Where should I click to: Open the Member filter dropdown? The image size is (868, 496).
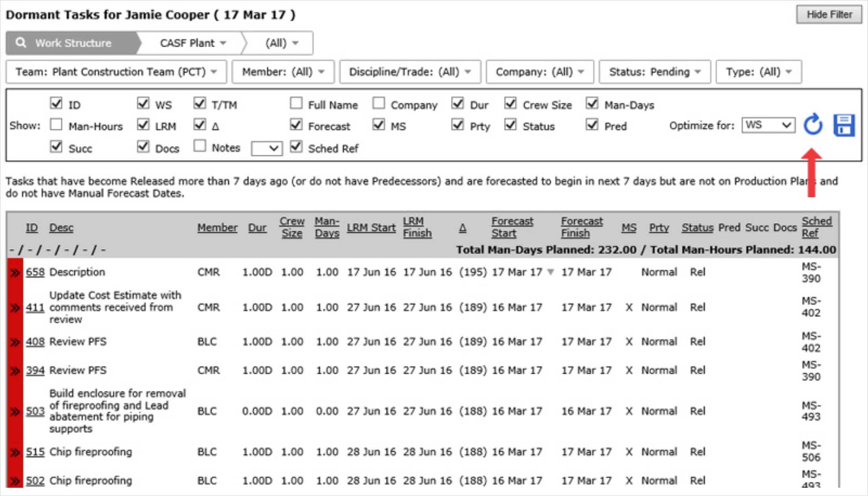[x=283, y=72]
